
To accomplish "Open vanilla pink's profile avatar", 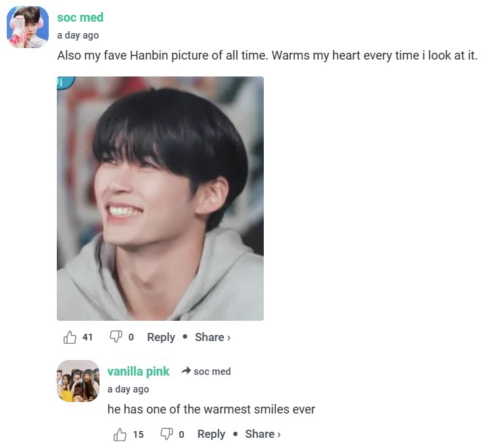I will (78, 381).
